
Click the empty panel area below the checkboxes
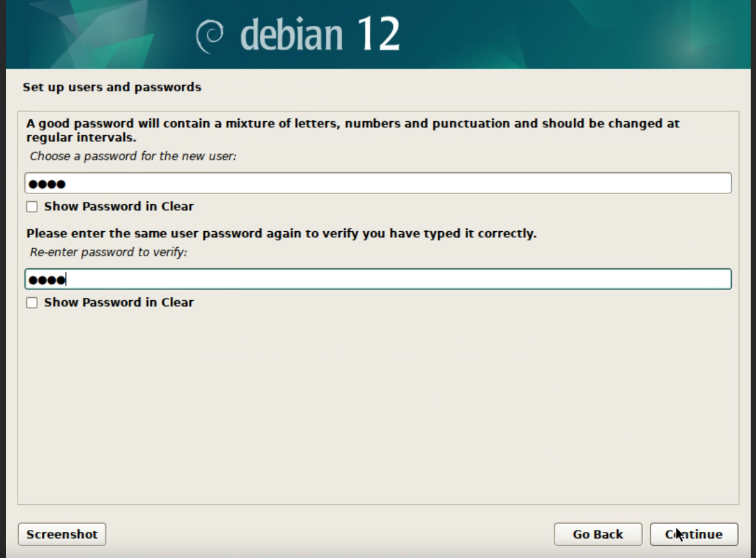pyautogui.click(x=378, y=405)
